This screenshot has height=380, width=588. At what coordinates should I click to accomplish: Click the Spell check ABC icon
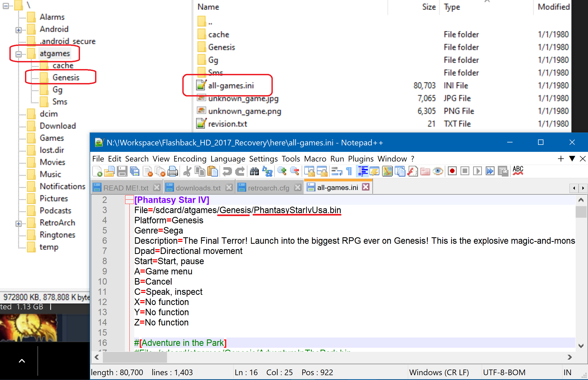click(x=518, y=171)
